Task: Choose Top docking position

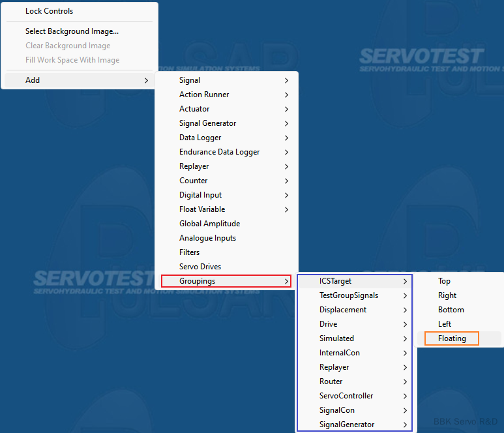Action: coord(444,281)
